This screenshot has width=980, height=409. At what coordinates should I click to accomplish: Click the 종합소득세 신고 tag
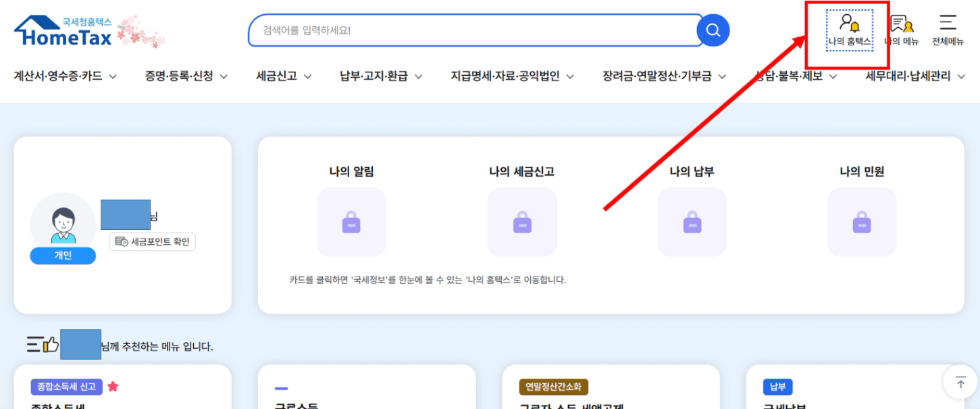(x=66, y=387)
